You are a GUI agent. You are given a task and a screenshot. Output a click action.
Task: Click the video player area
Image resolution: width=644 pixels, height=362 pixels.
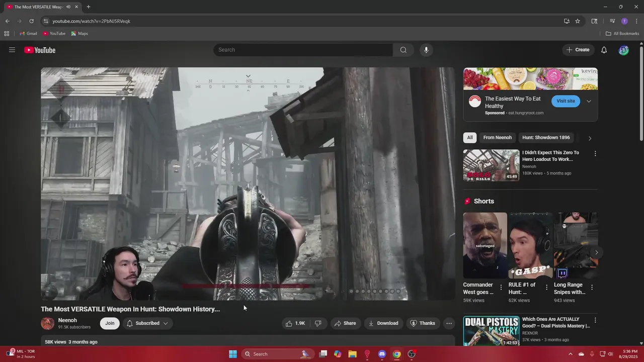248,184
